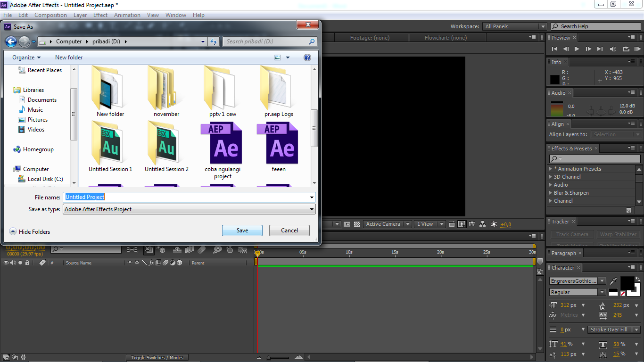
Task: Enable Motion Blur for all layers
Action: (201, 250)
